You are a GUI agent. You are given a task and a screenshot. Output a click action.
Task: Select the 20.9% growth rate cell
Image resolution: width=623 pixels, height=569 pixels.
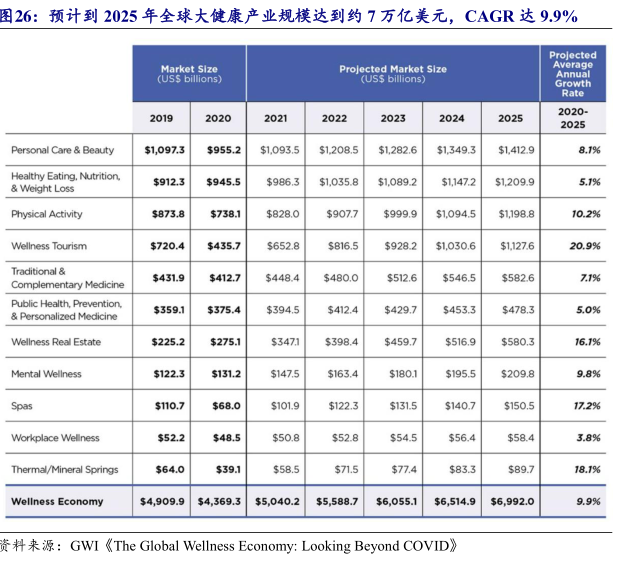585,246
